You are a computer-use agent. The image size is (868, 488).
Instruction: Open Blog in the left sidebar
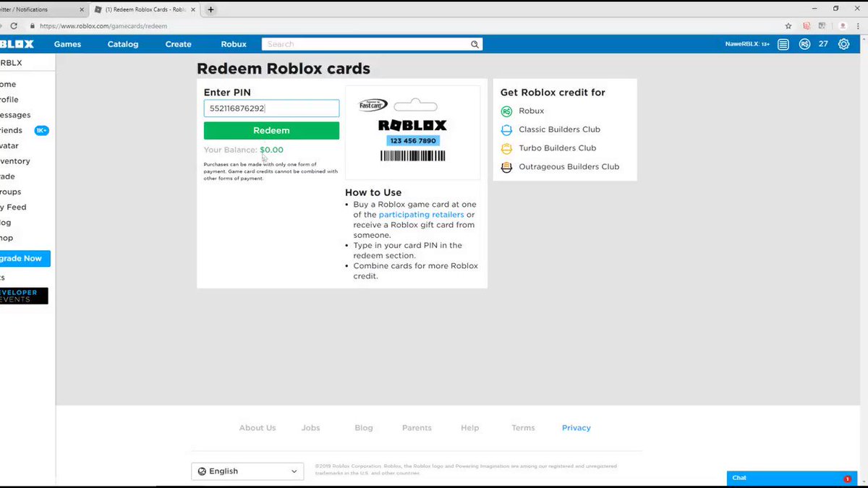(6, 223)
